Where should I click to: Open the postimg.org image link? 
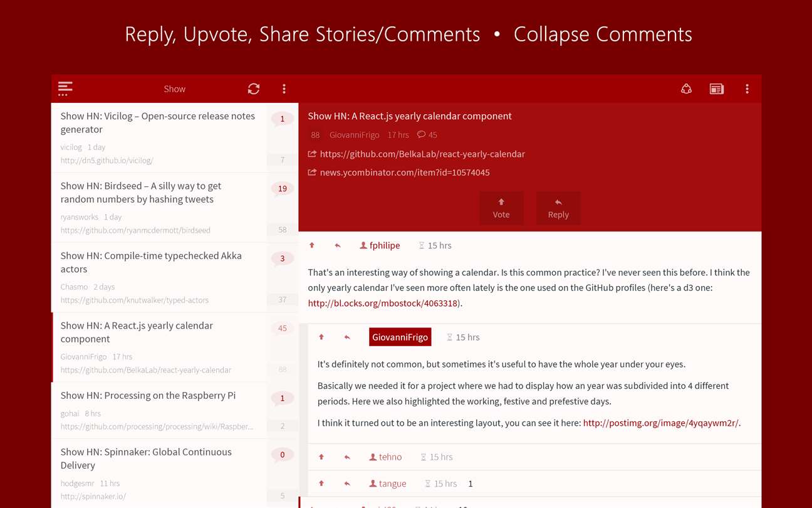pos(660,423)
